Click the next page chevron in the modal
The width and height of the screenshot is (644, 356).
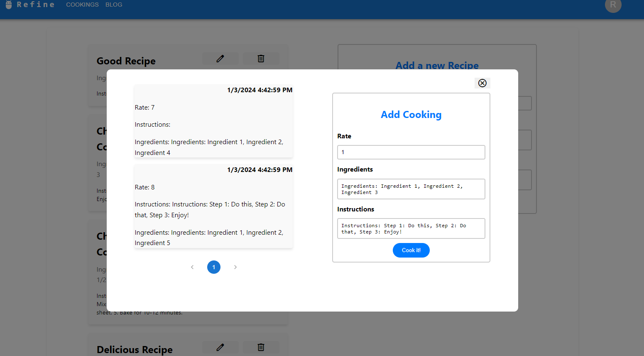pyautogui.click(x=235, y=267)
